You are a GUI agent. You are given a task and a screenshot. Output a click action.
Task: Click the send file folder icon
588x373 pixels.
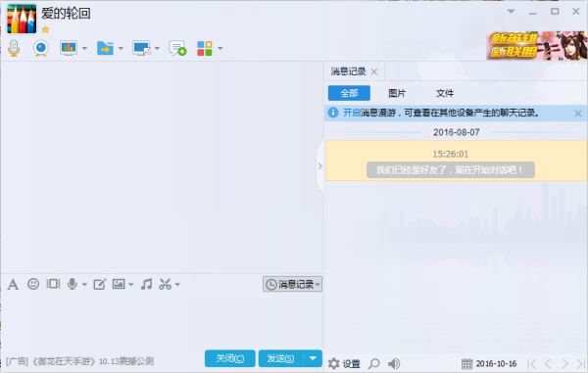(x=105, y=48)
